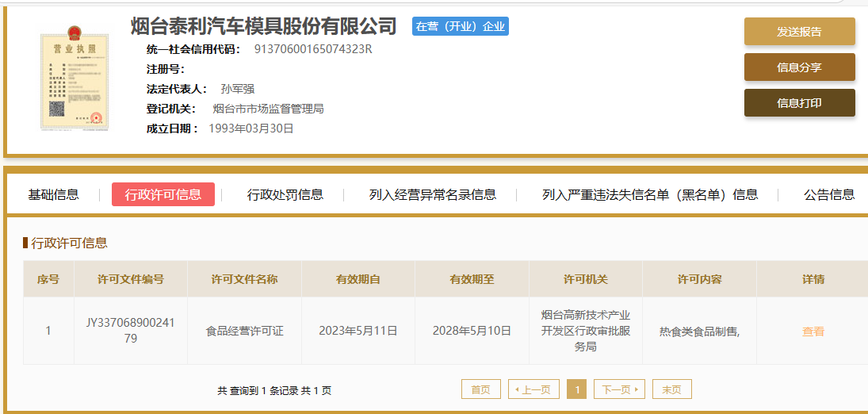Click the 查看 details link
868x414 pixels.
coord(813,332)
